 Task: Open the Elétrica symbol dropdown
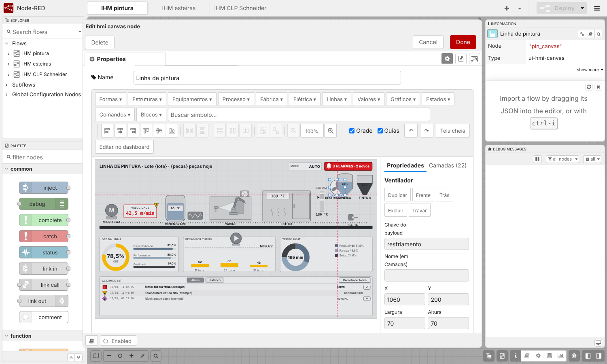[305, 99]
